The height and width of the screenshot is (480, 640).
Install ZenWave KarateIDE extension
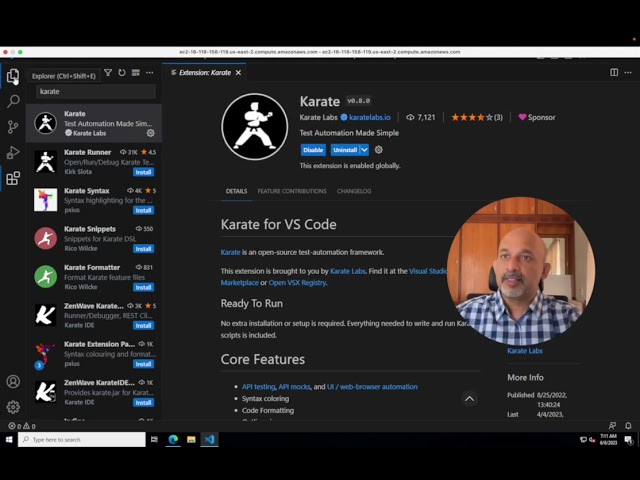click(x=143, y=402)
